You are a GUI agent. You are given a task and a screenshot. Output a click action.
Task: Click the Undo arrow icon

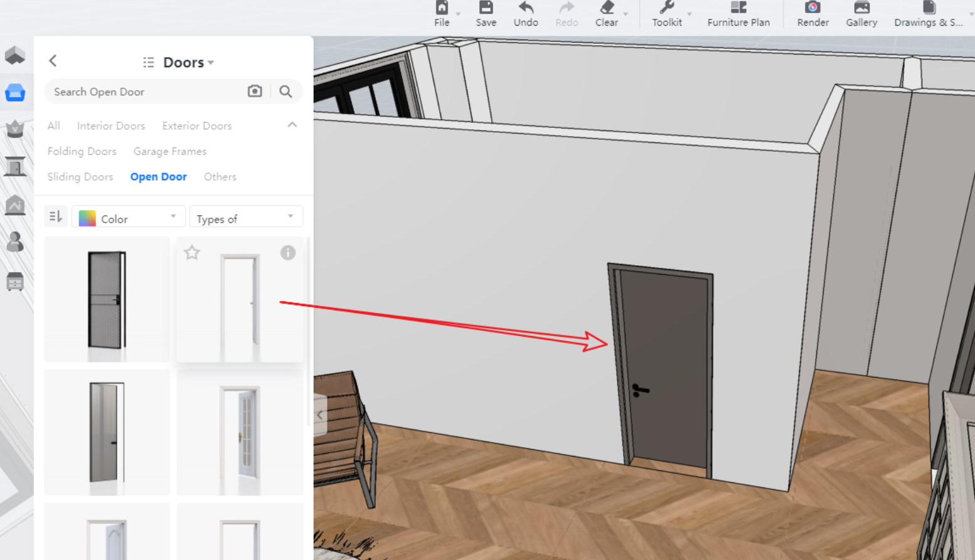[525, 9]
